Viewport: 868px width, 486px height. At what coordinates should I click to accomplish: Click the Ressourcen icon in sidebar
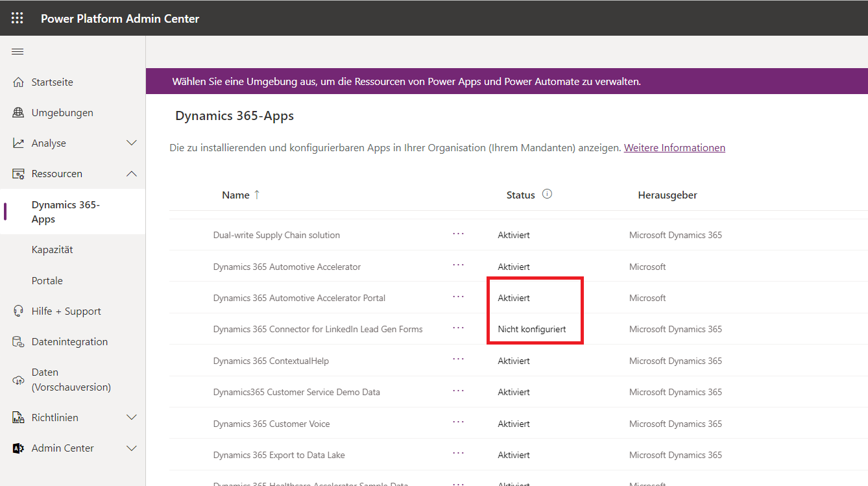18,174
